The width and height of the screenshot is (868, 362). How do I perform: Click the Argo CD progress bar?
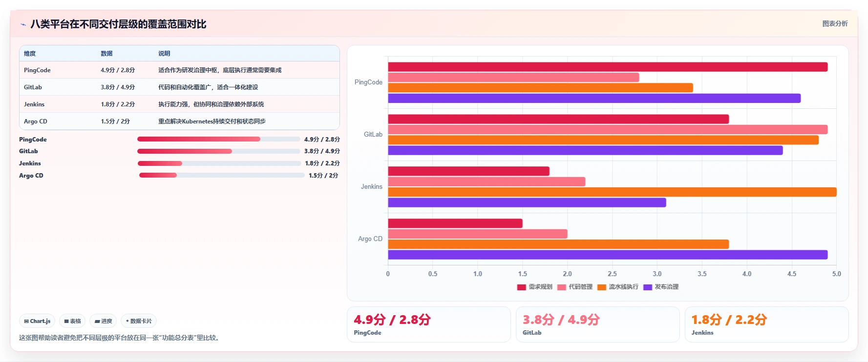[x=222, y=175]
